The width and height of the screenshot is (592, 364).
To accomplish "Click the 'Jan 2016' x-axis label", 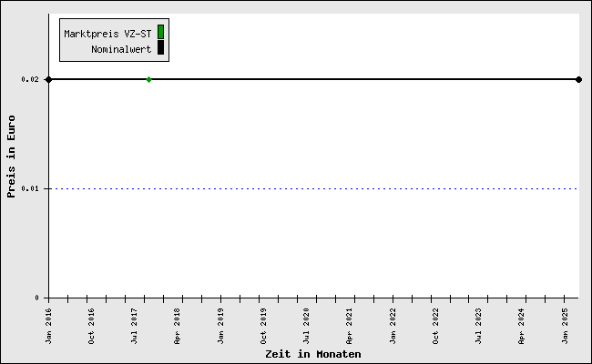I will coord(48,326).
